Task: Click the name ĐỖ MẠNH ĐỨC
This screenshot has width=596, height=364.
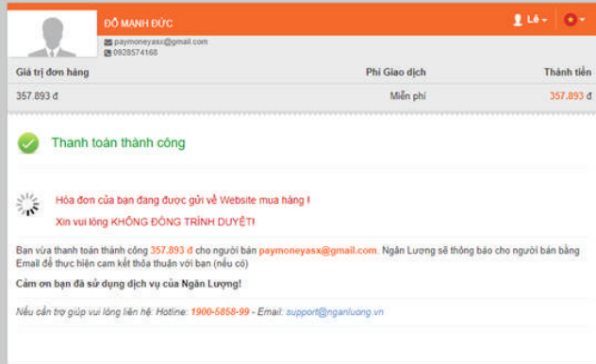Action: tap(139, 24)
